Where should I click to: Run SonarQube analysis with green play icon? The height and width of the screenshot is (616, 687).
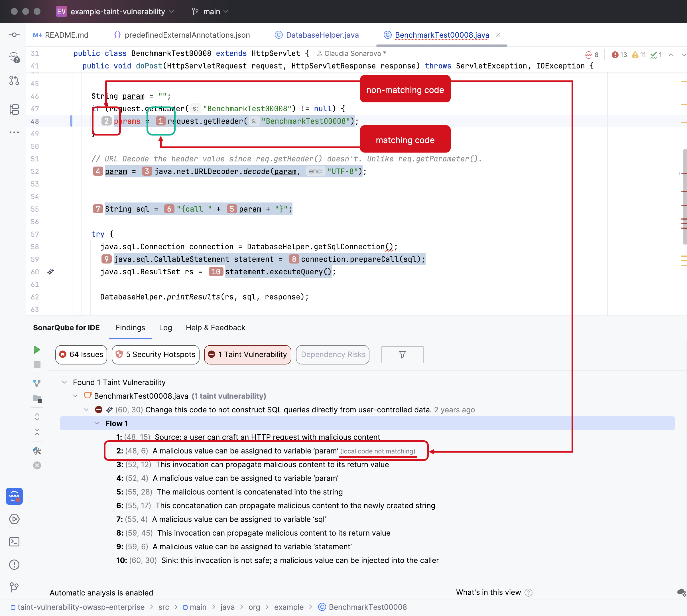[37, 350]
